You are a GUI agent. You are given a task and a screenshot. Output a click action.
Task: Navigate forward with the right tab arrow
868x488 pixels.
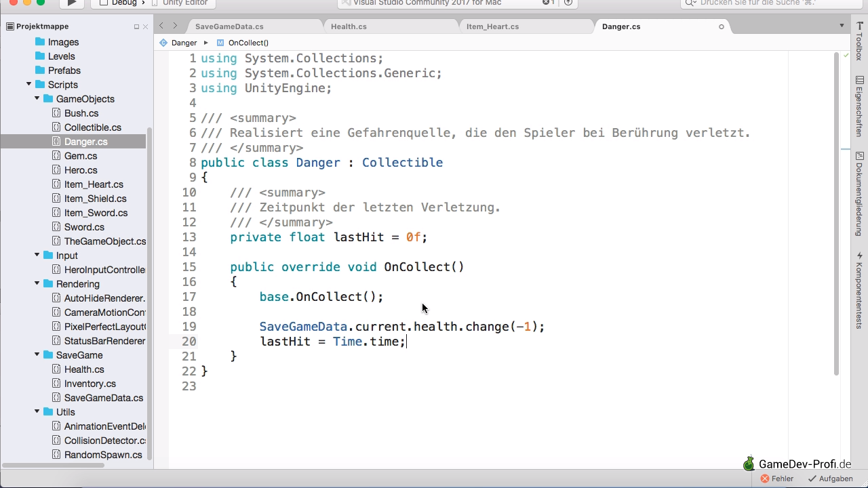point(175,26)
